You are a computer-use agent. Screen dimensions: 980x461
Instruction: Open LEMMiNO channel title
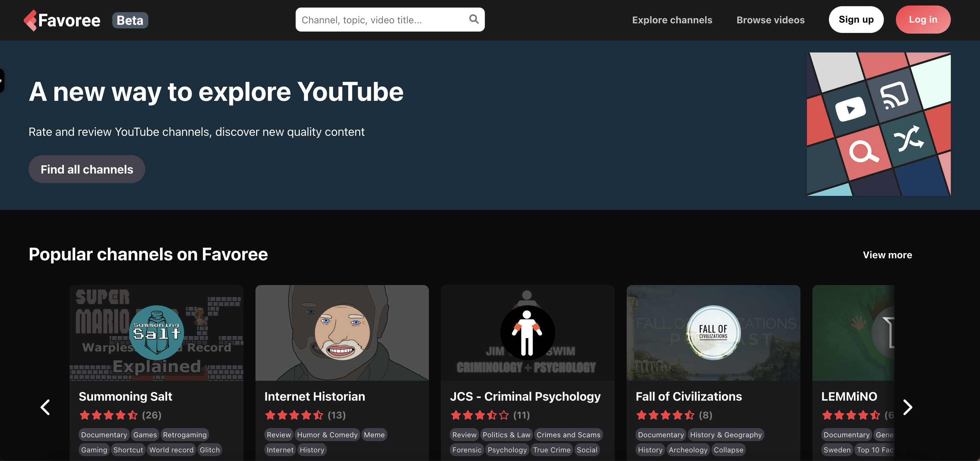pyautogui.click(x=849, y=397)
